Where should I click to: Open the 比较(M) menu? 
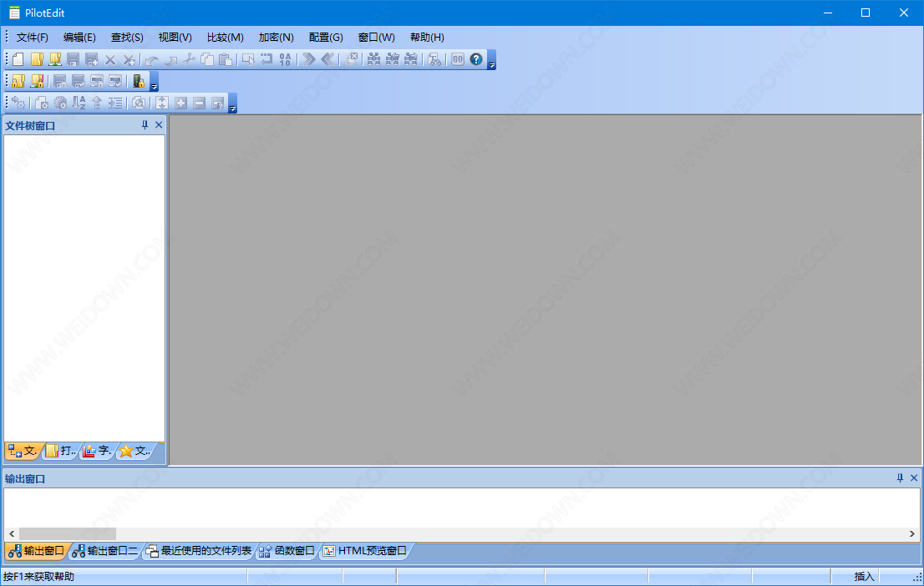click(x=225, y=37)
